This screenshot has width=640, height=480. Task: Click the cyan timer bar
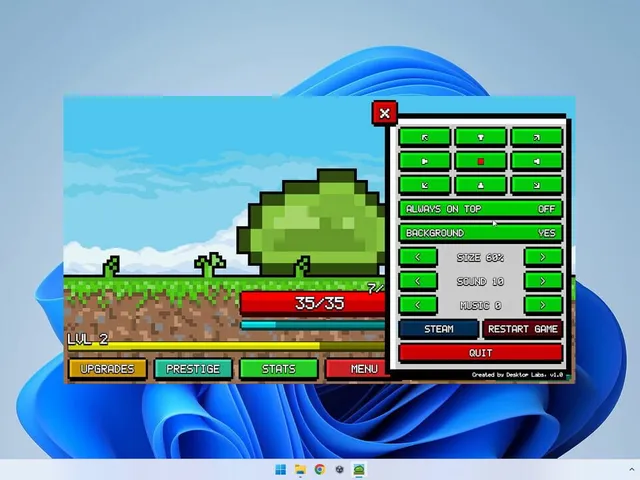[x=313, y=325]
